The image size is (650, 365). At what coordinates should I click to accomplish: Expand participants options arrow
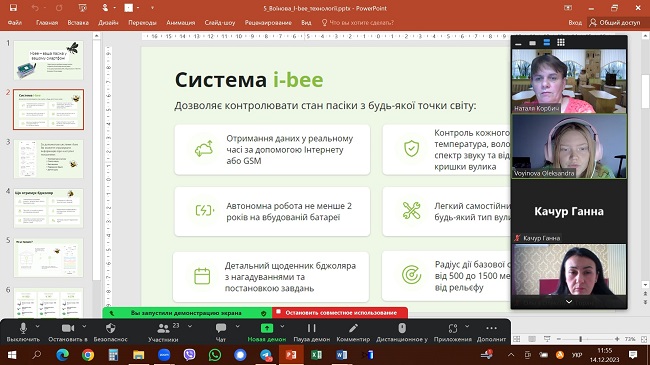point(190,326)
